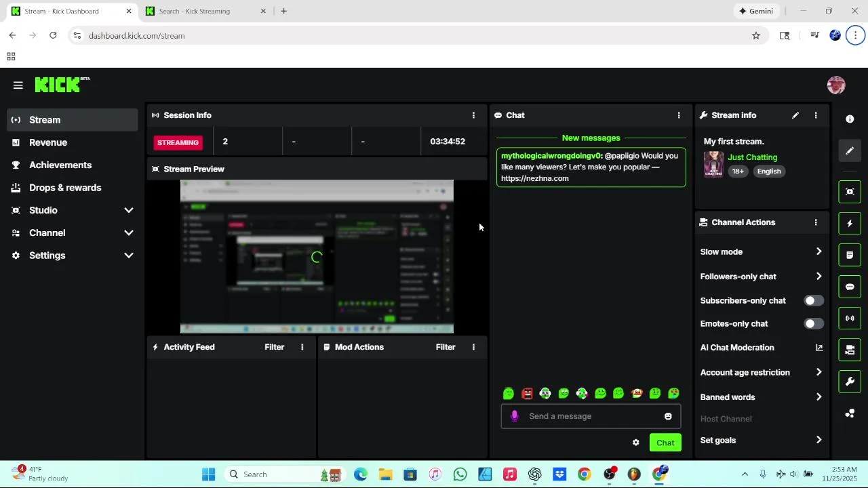This screenshot has width=868, height=488.
Task: Click the New messages indicator
Action: click(x=591, y=138)
